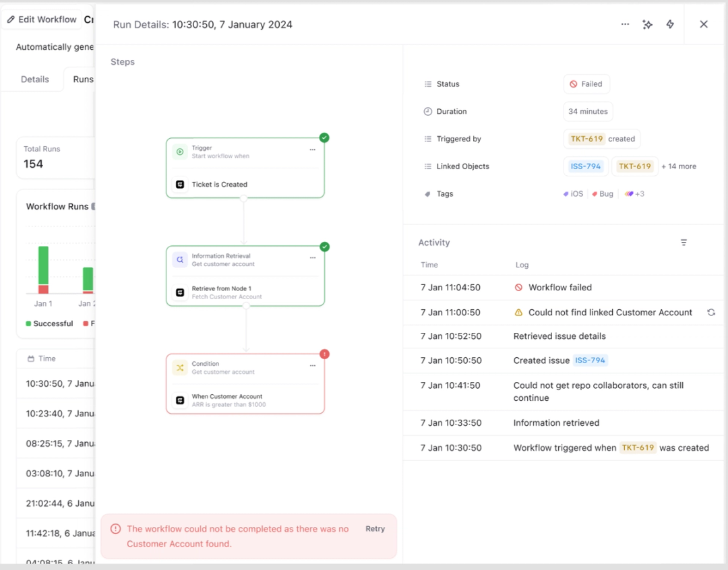Click the Tags label icon
728x570 pixels.
(427, 194)
